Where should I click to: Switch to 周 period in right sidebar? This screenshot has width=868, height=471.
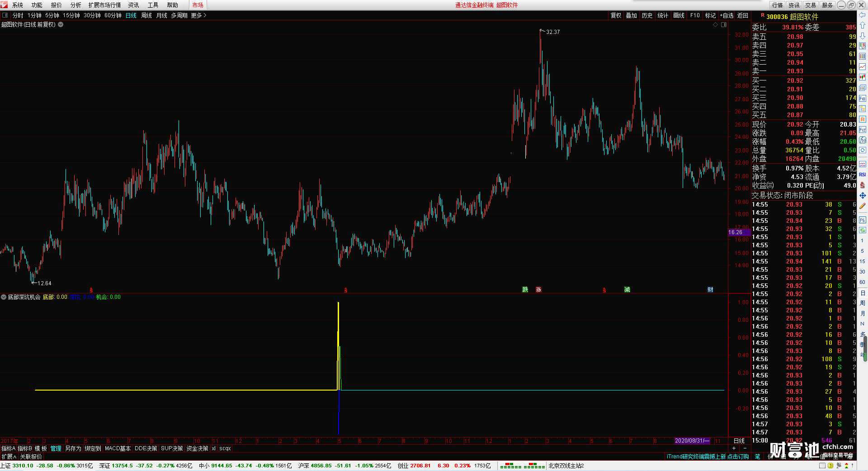862,303
